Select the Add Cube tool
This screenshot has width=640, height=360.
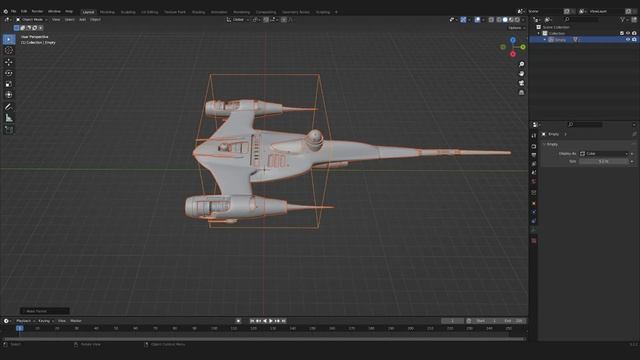point(9,130)
